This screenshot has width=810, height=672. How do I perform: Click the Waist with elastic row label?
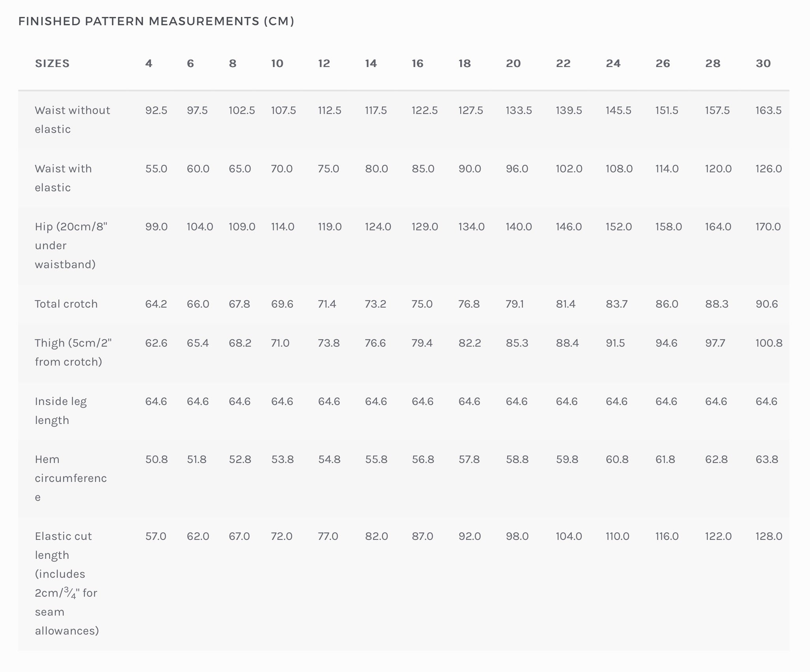click(x=63, y=178)
